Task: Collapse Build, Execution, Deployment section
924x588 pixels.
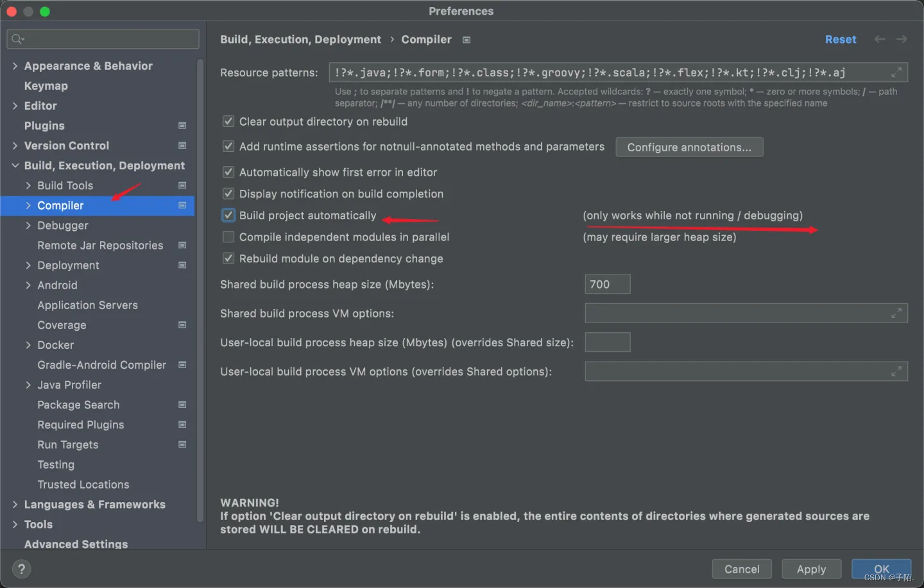Action: point(15,165)
